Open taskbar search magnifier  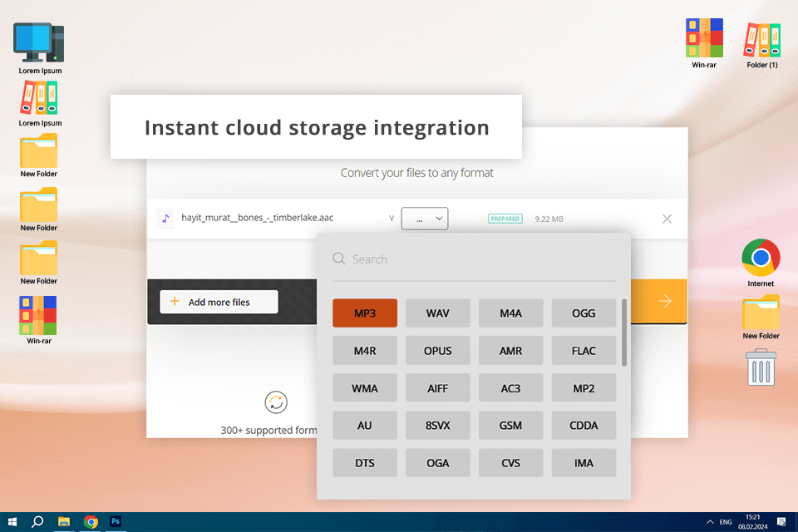pos(37,522)
